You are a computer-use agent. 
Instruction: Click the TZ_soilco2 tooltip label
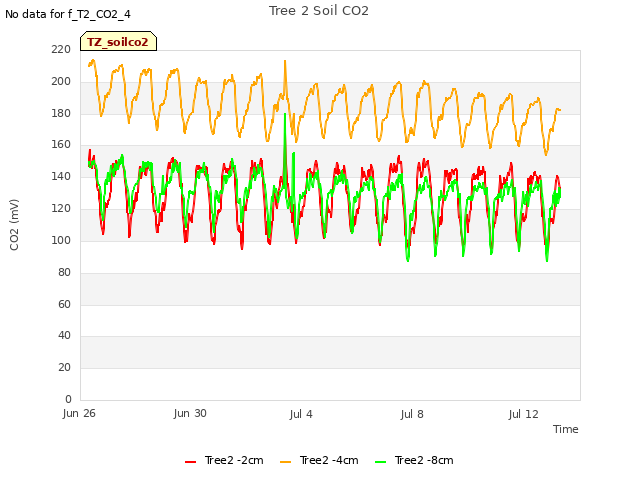coord(118,42)
